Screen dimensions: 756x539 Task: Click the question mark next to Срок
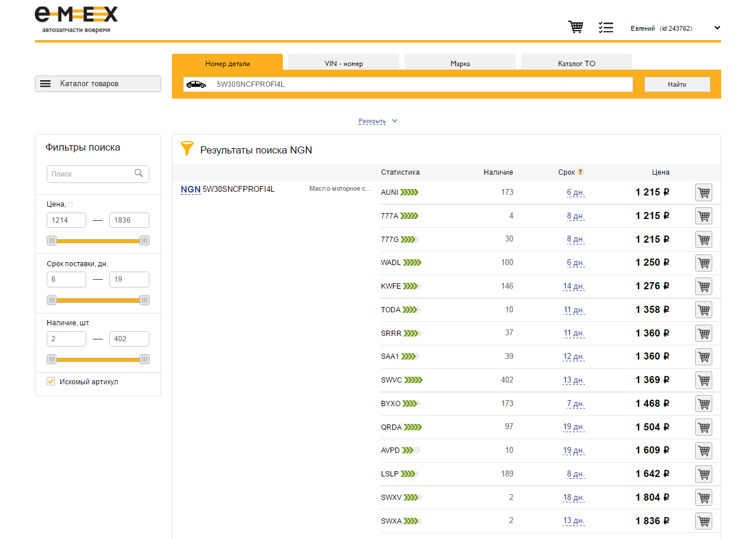(581, 172)
